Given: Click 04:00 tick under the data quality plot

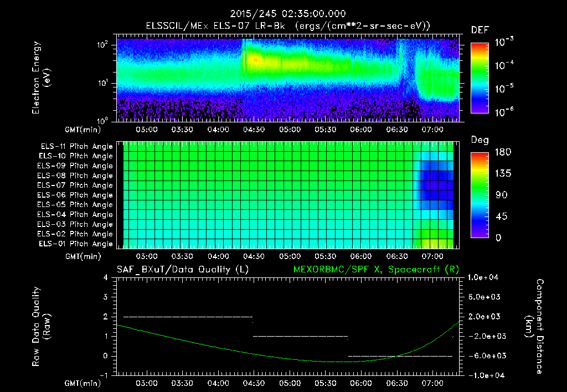Looking at the screenshot, I should (x=218, y=383).
